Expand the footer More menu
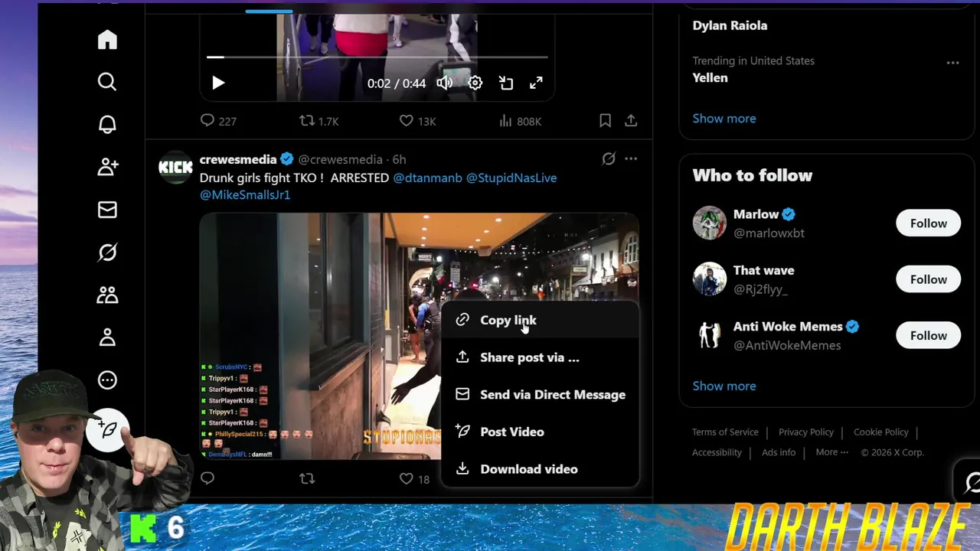The image size is (980, 551). (x=832, y=452)
